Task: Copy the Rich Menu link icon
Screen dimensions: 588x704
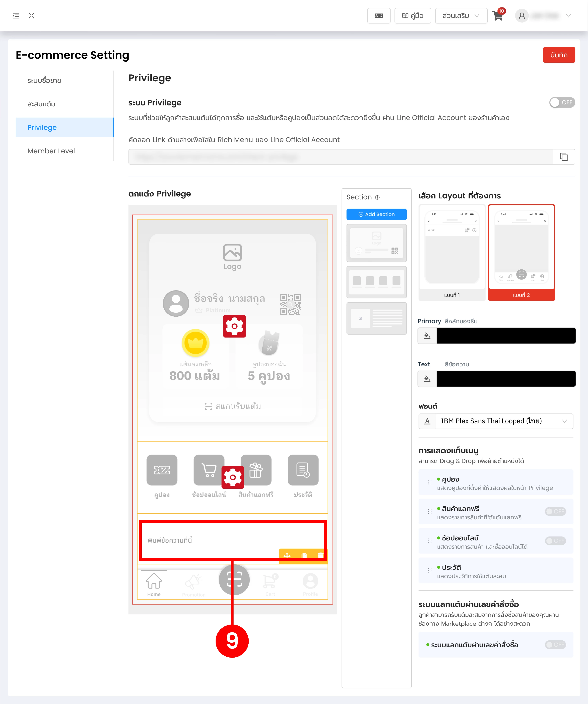Action: click(564, 157)
